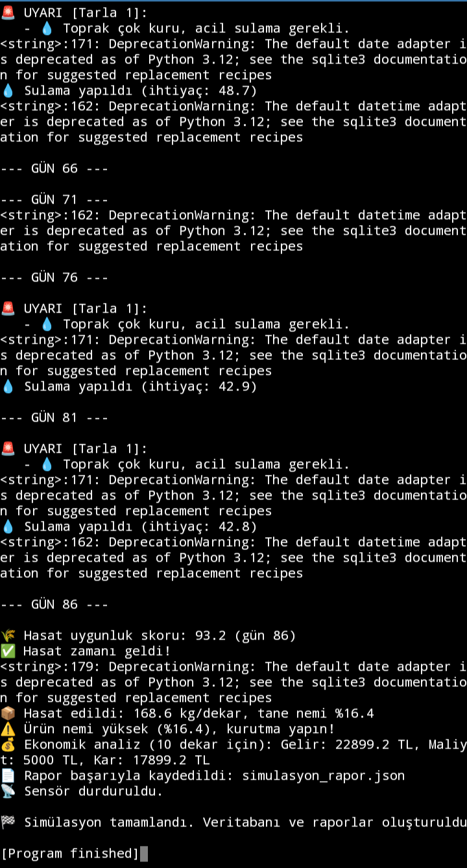The height and width of the screenshot is (868, 467).
Task: Click the package icon before Hasat edildi
Action: coord(8,714)
